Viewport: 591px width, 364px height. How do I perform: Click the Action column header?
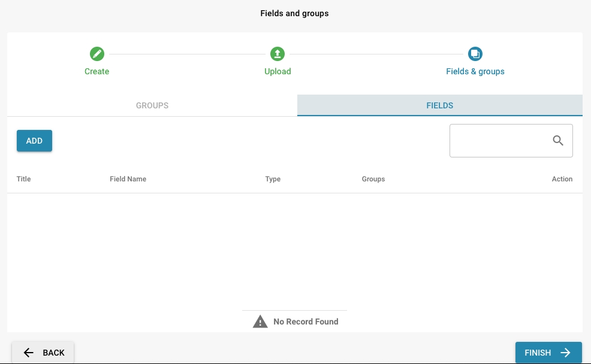[562, 179]
